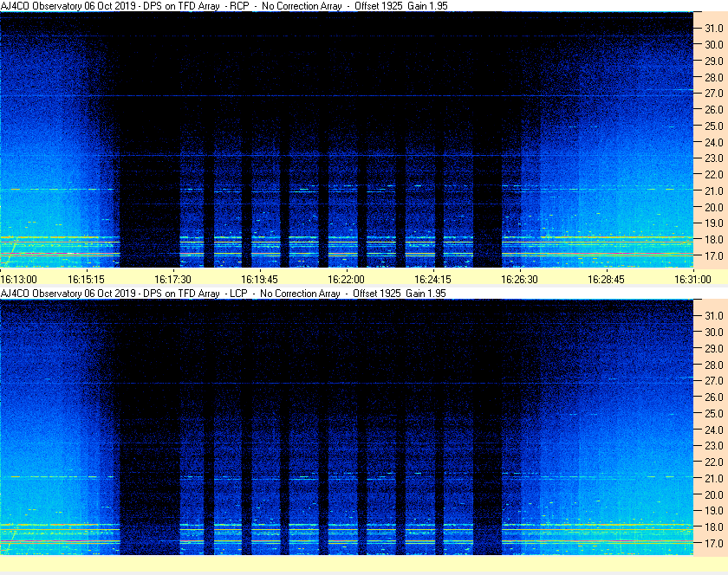Pick the 17.0 frequency label on LCP plot
Screen dimensions: 728x575
pos(714,543)
